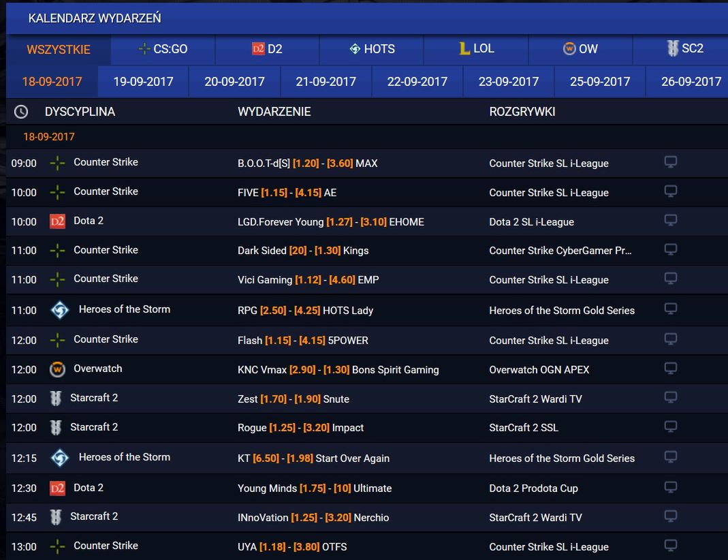Click the Dota 2 SL i-League competition text
The width and height of the screenshot is (728, 560).
click(x=532, y=222)
